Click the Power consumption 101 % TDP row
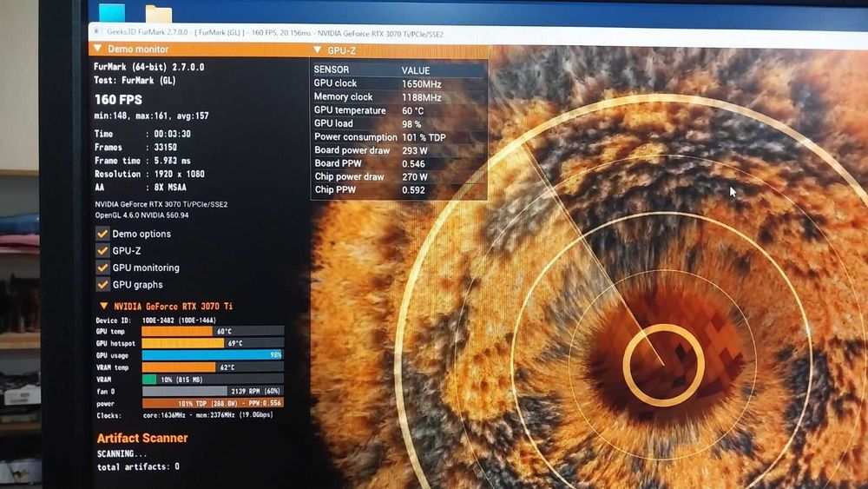Image resolution: width=868 pixels, height=489 pixels. pyautogui.click(x=398, y=136)
